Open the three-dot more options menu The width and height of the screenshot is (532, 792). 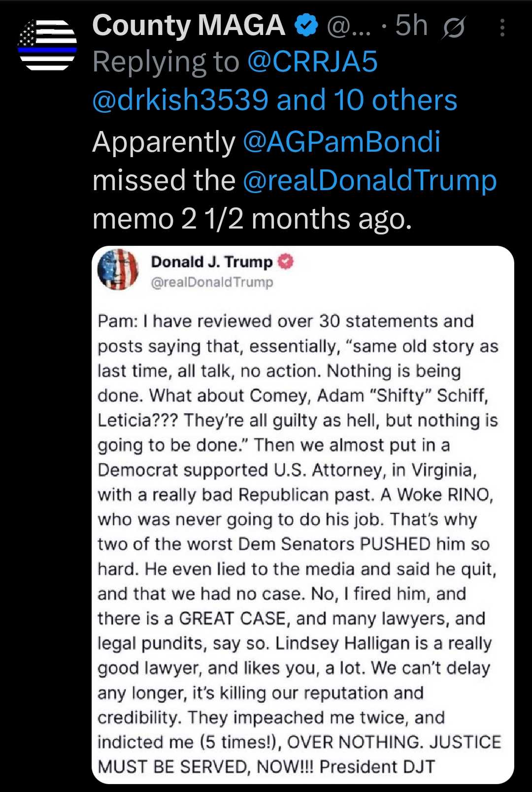(x=502, y=28)
